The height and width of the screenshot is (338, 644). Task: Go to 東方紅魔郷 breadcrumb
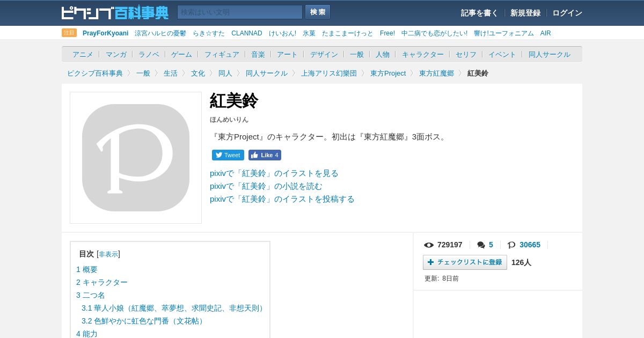pos(436,73)
